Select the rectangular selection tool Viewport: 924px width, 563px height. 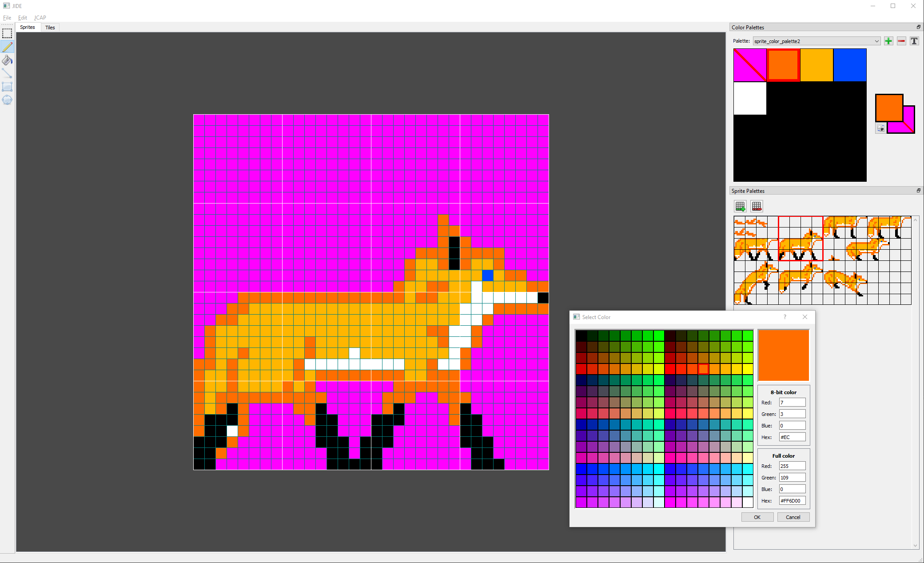(7, 33)
